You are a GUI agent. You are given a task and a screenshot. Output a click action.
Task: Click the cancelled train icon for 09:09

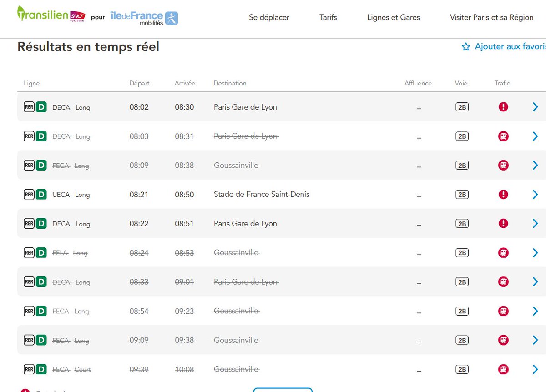503,340
